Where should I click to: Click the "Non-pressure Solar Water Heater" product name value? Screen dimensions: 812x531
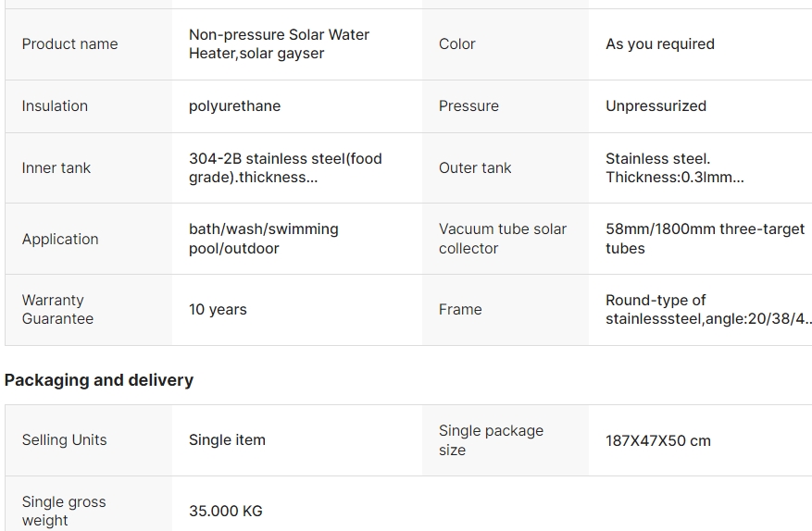(279, 44)
